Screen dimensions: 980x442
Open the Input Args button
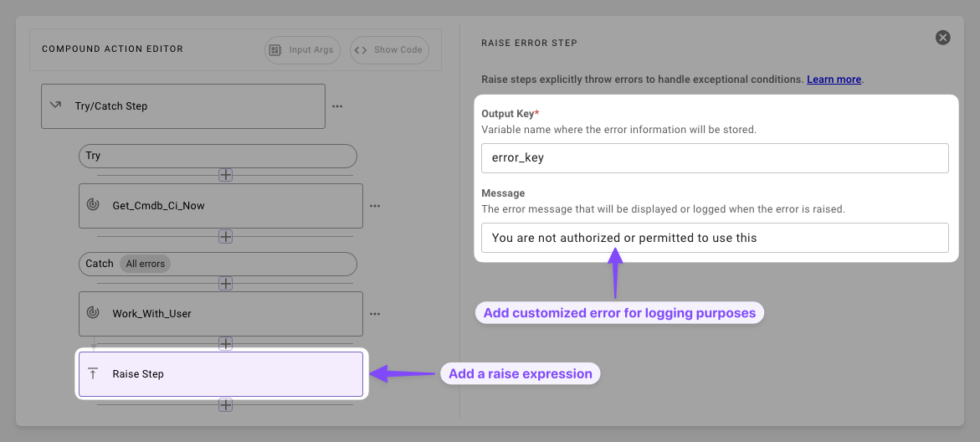click(302, 50)
